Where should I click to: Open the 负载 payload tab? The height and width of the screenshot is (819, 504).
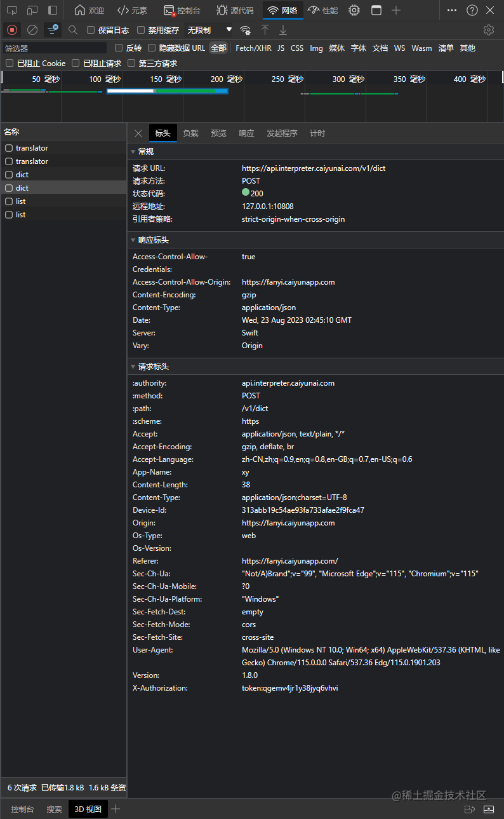190,133
